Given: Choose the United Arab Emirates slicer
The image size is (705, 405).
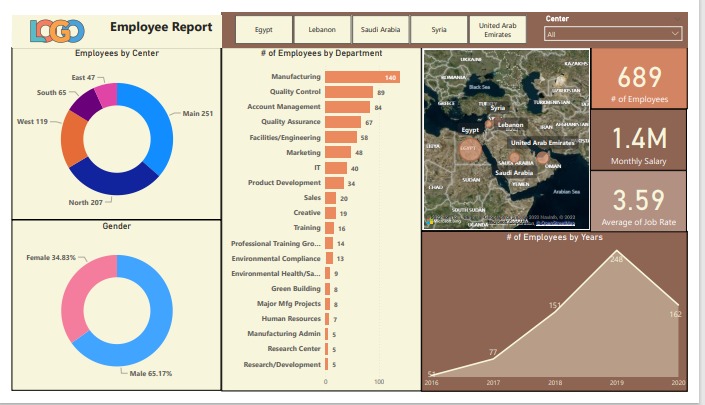Looking at the screenshot, I should (497, 30).
